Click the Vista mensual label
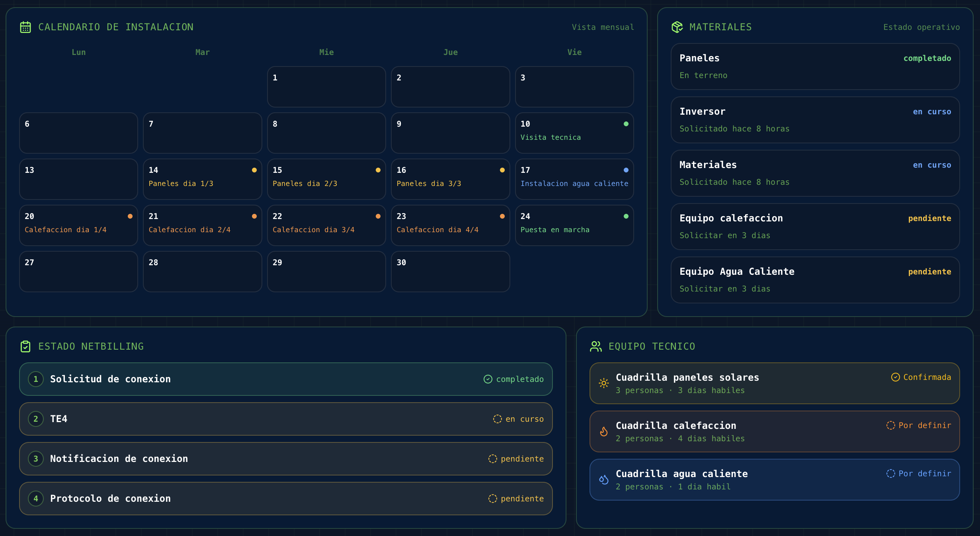The width and height of the screenshot is (980, 536). pos(603,27)
